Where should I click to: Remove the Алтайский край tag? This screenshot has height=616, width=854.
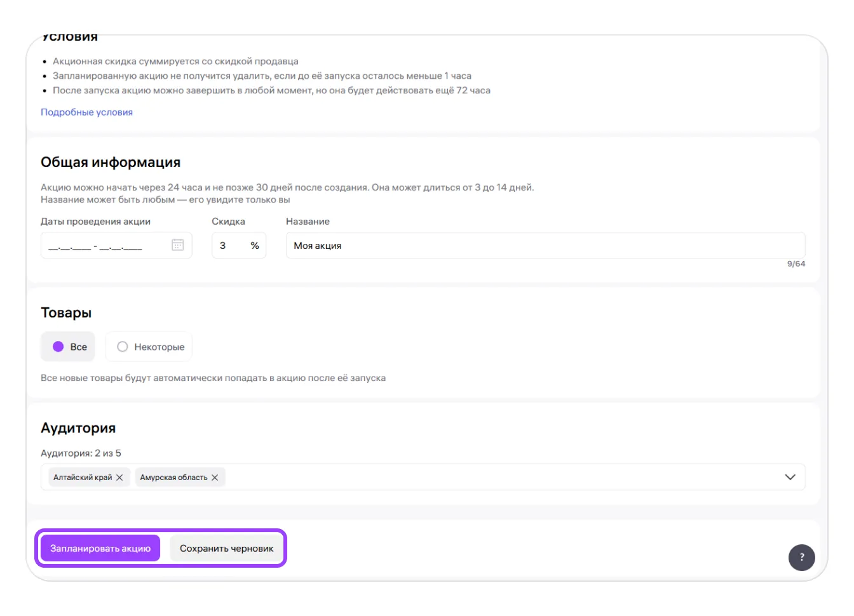point(119,478)
